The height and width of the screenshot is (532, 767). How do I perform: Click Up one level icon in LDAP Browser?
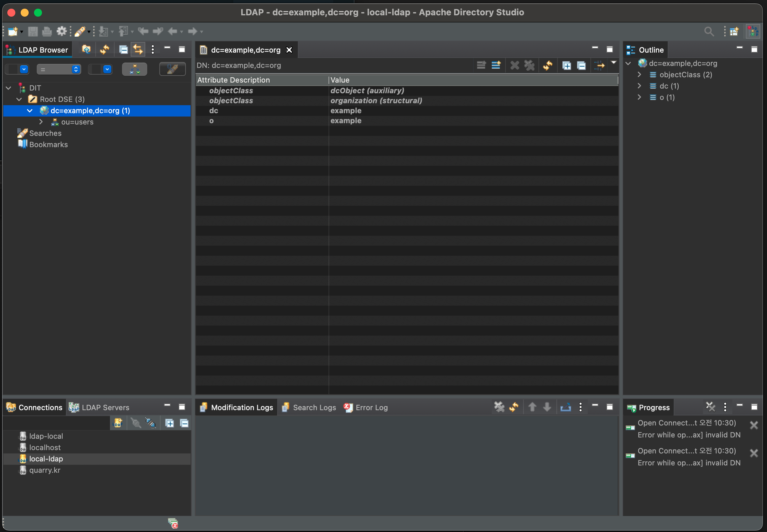click(x=86, y=50)
